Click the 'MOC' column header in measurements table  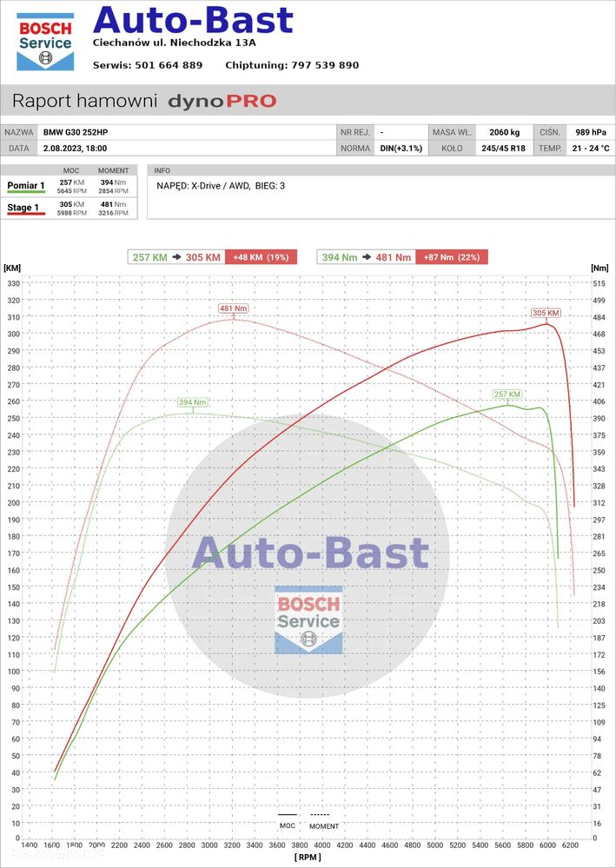point(71,170)
